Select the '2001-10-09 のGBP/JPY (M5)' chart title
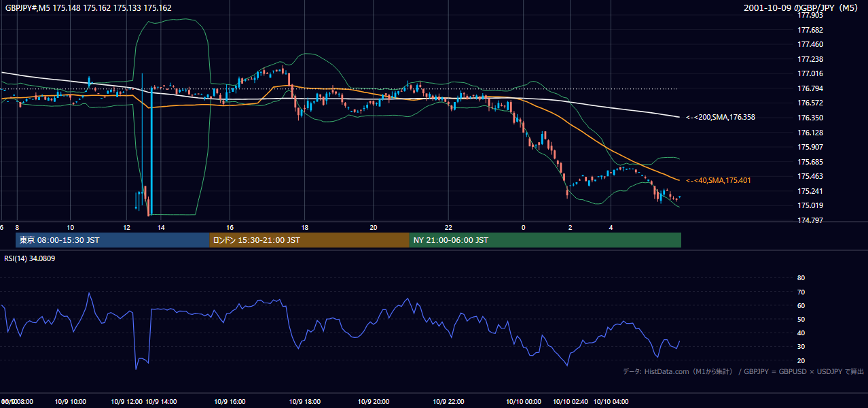The width and height of the screenshot is (868, 408). [801, 8]
